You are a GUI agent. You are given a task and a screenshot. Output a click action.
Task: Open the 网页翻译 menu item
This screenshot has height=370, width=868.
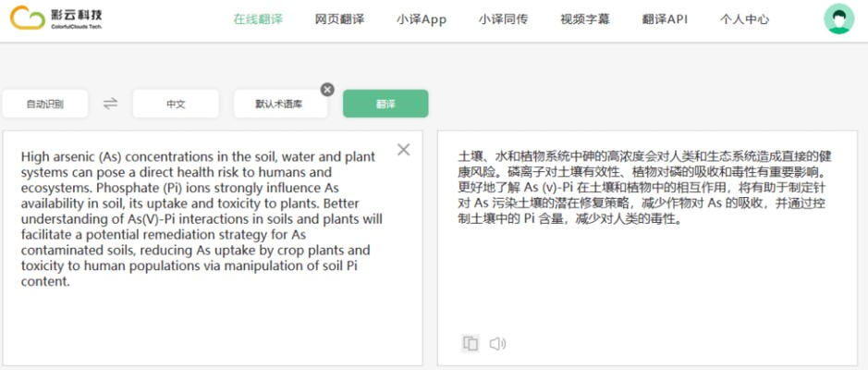pyautogui.click(x=339, y=19)
